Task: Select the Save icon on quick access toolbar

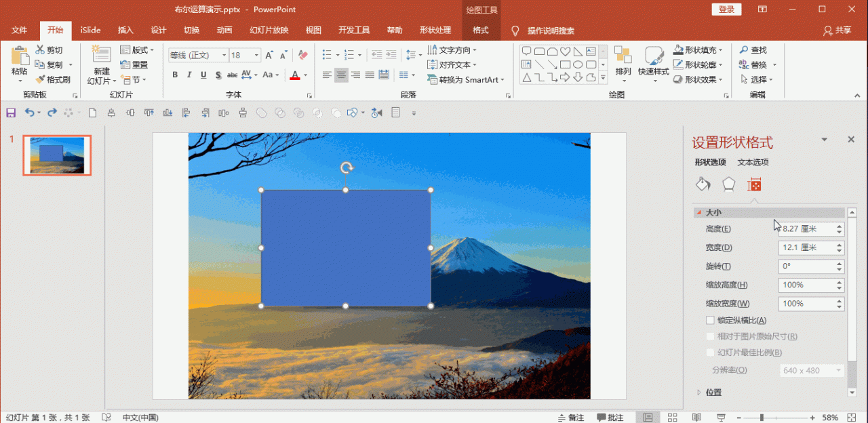Action: pos(11,113)
